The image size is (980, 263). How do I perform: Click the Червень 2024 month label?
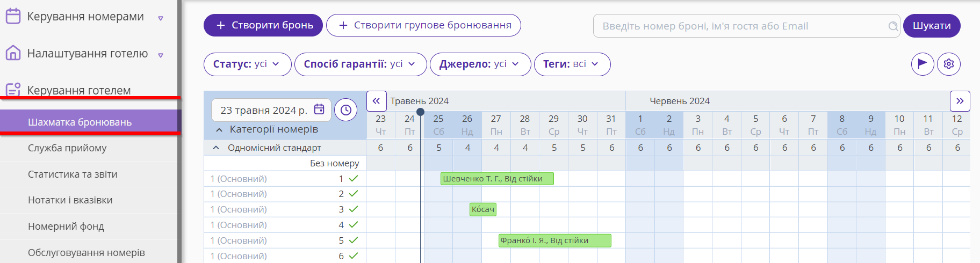[680, 101]
